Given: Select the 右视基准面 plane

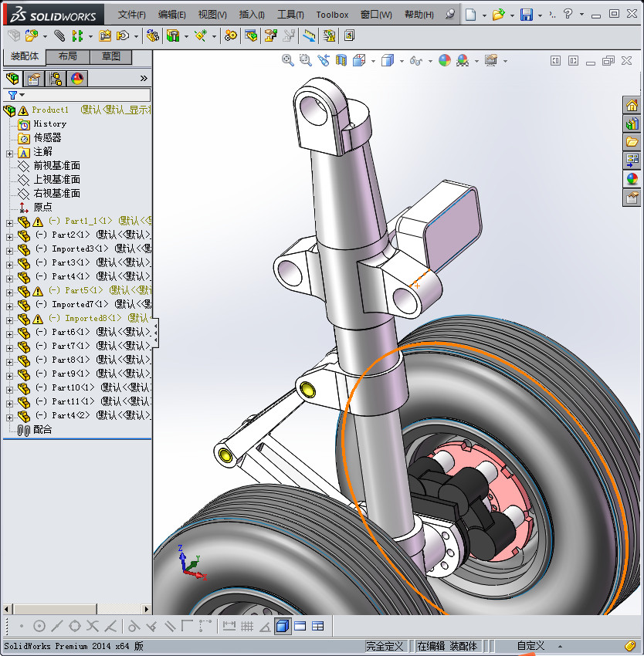Looking at the screenshot, I should pos(56,193).
